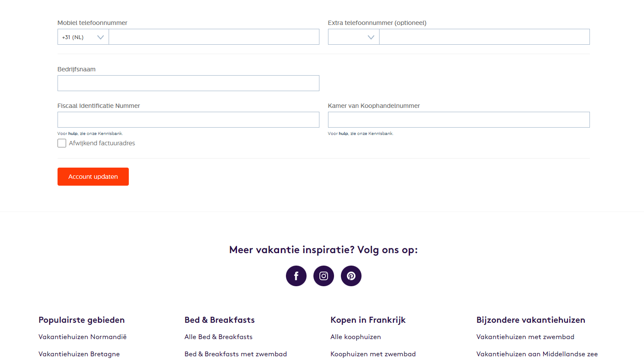
Task: Go to Vakantiehuizen met zwembad
Action: point(525,337)
